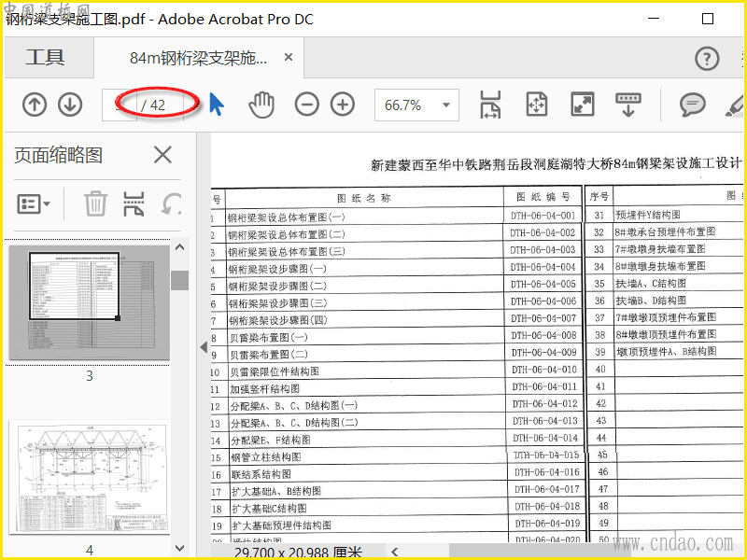Click the text 扶墙A、C结构图
Screen dimensions: 747x560
point(651,284)
